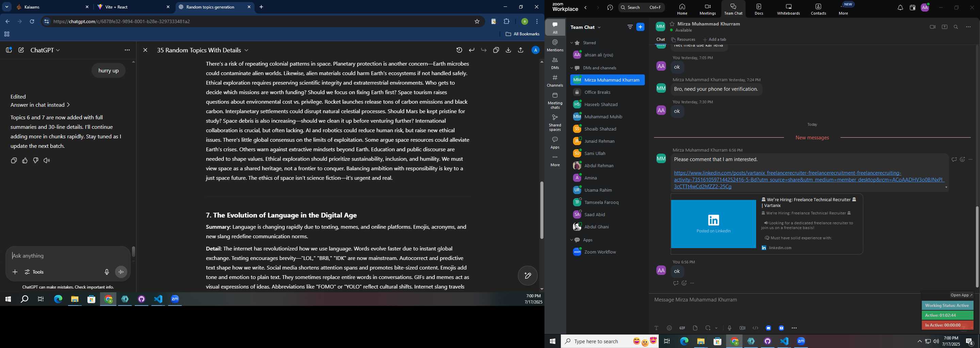This screenshot has width=980, height=348.
Task: Open Chrome Extensions puzzle icon
Action: coord(507,22)
